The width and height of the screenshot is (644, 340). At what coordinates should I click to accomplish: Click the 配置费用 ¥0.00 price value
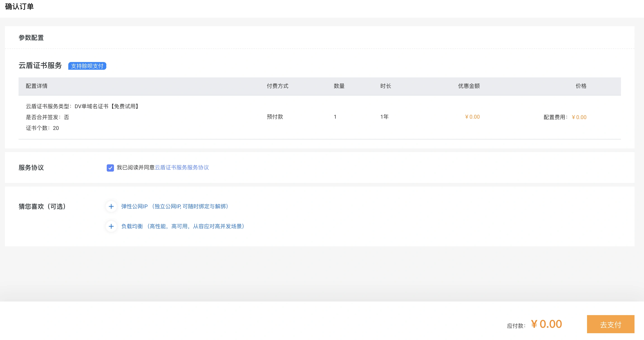pyautogui.click(x=579, y=117)
